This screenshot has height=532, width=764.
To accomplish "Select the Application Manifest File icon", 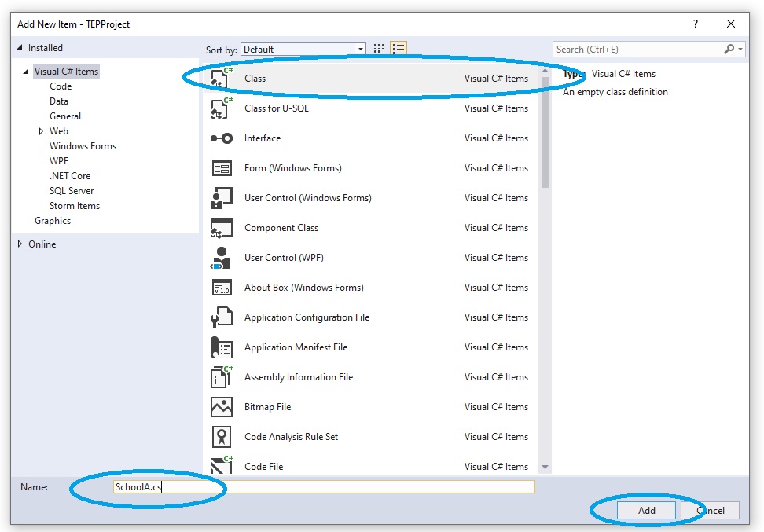I will tap(221, 347).
